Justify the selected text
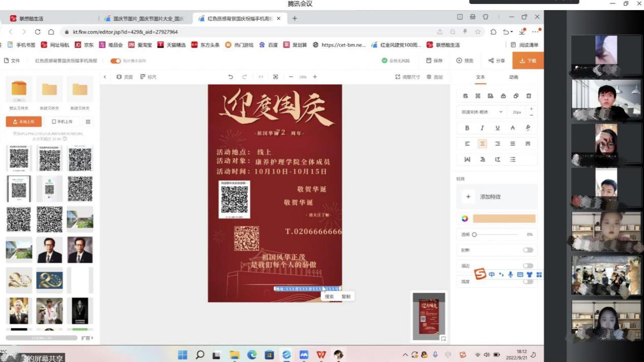 [513, 144]
